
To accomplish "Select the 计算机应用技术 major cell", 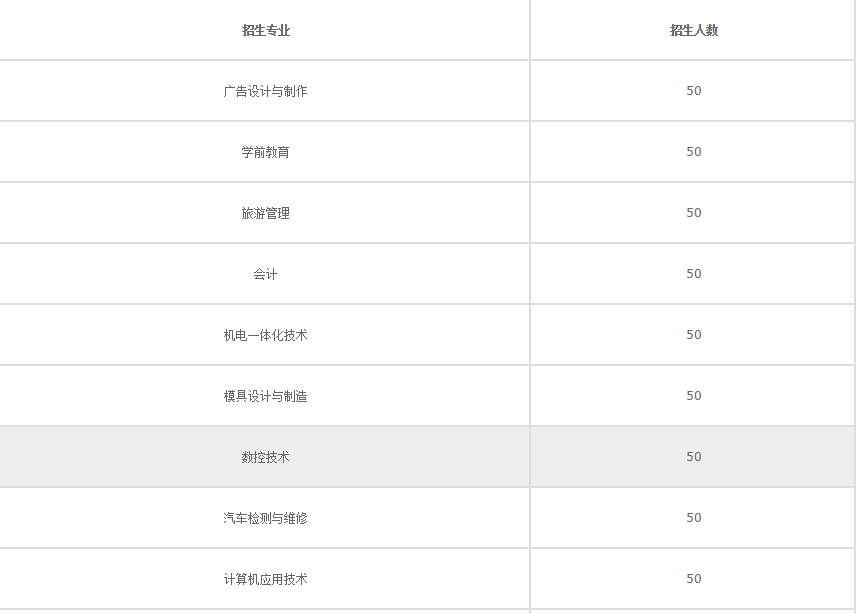I will [x=265, y=579].
